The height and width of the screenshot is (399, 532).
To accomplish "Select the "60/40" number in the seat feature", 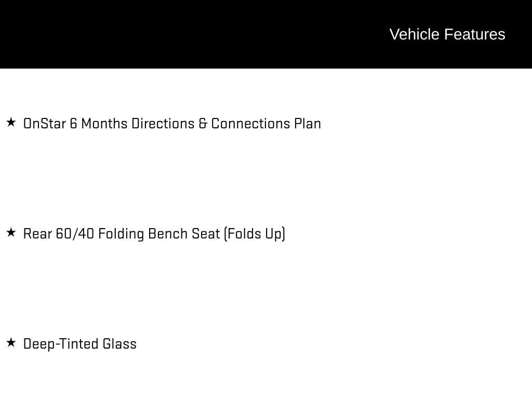I will click(75, 234).
